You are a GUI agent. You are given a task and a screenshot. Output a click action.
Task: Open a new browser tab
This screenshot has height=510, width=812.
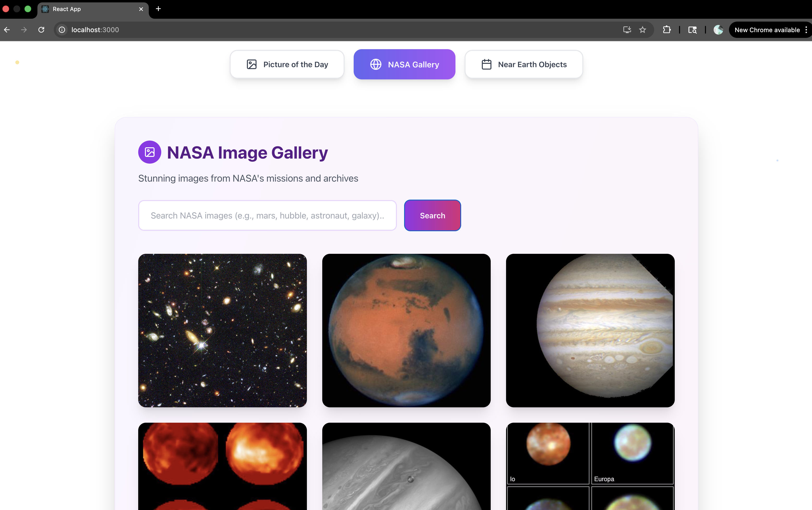(x=158, y=9)
